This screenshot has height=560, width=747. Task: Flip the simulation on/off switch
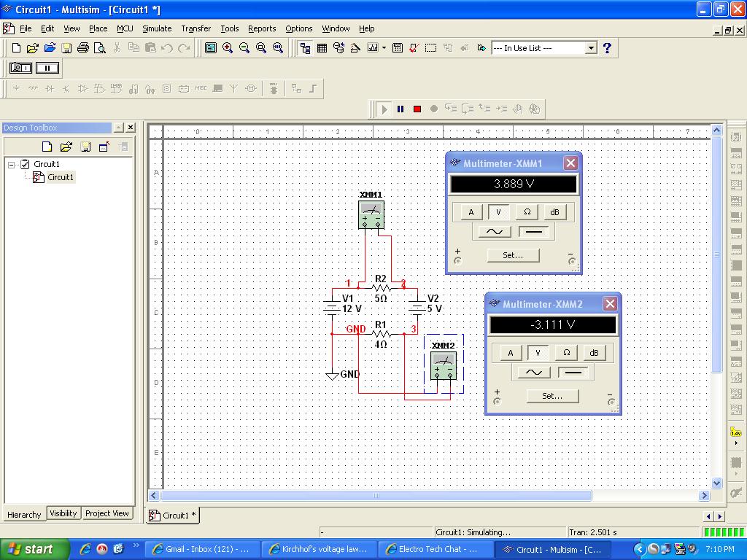(x=20, y=68)
